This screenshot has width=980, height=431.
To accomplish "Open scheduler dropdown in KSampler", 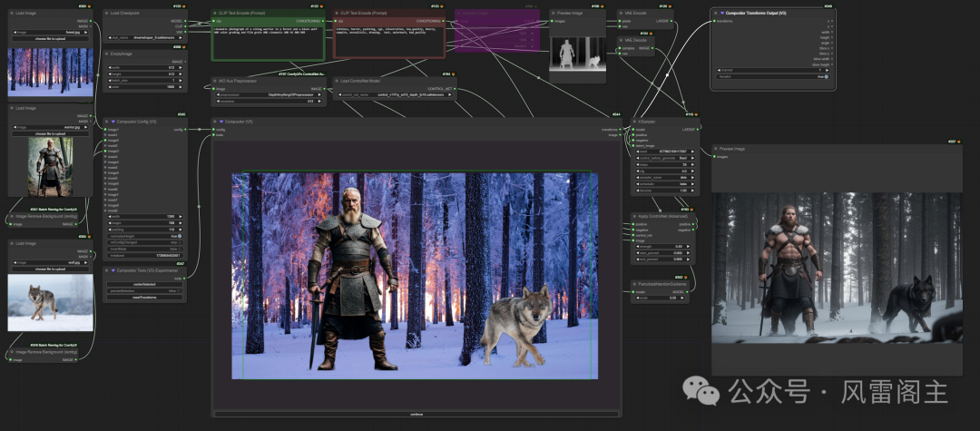I will 663,183.
